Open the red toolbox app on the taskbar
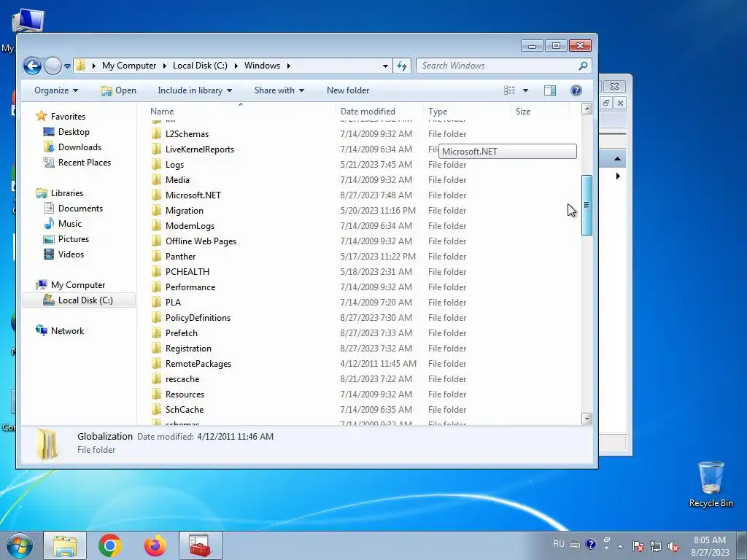The width and height of the screenshot is (747, 560). 200,545
